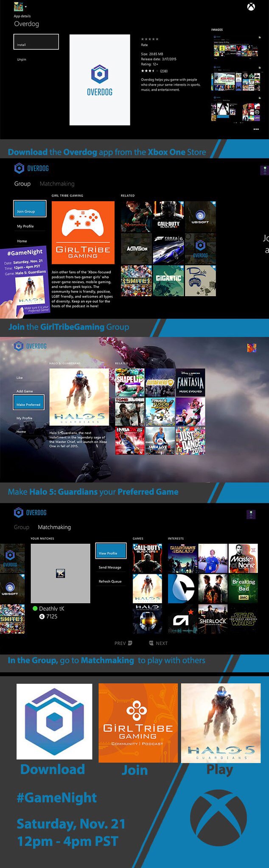The height and width of the screenshot is (868, 269).
Task: Select Send Message
Action: click(110, 567)
